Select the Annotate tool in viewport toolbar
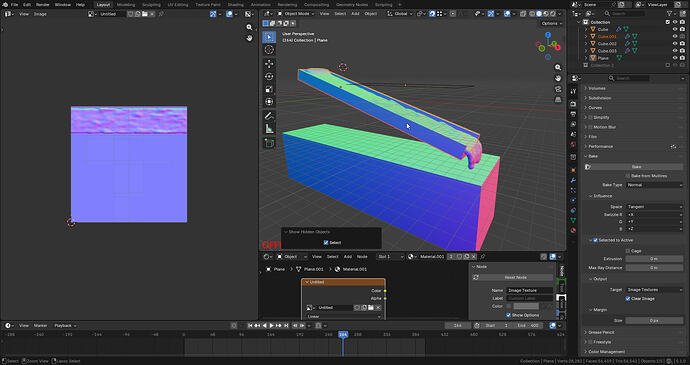Image resolution: width=690 pixels, height=365 pixels. (269, 116)
